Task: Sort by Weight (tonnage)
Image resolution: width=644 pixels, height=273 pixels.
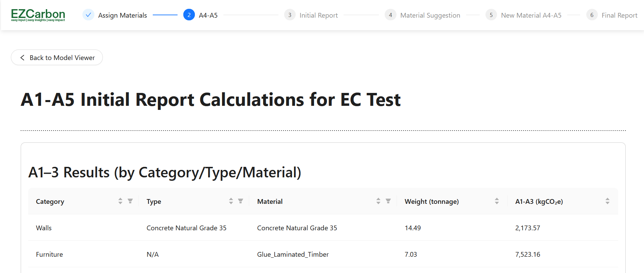Action: [497, 201]
